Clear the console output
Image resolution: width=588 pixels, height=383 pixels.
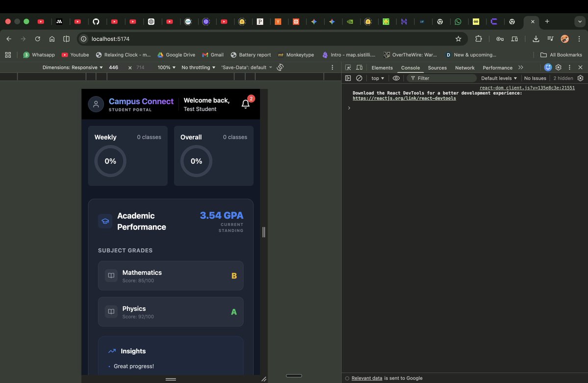pos(359,78)
